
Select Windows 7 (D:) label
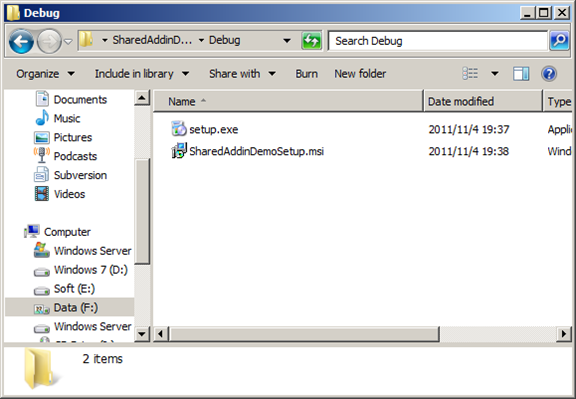coord(91,270)
